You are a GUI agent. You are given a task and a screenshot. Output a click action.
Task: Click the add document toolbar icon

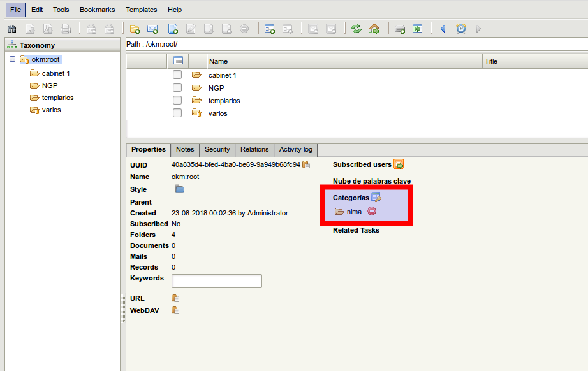pyautogui.click(x=173, y=29)
